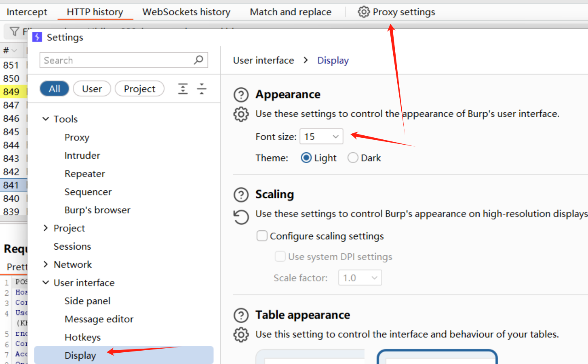Filter settings by User

(92, 88)
